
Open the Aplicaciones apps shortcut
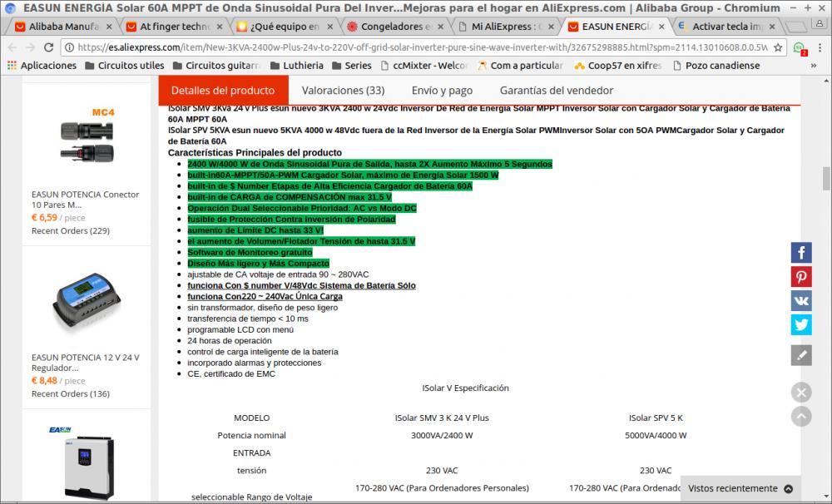point(42,66)
